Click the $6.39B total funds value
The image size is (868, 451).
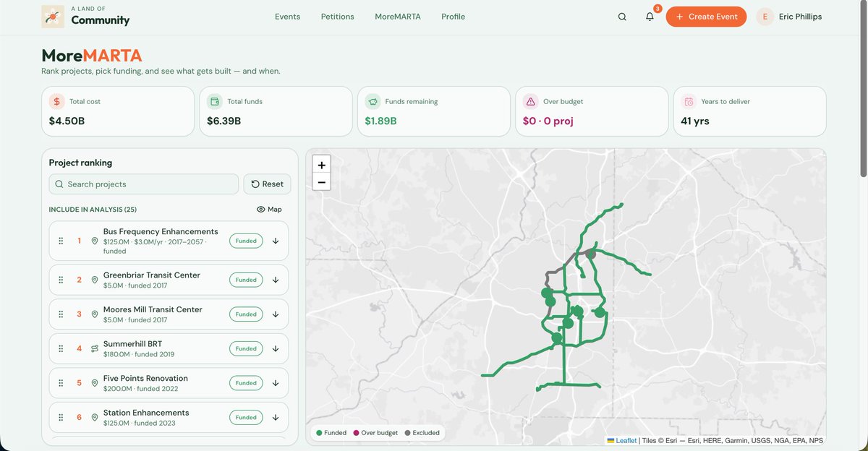pos(224,121)
